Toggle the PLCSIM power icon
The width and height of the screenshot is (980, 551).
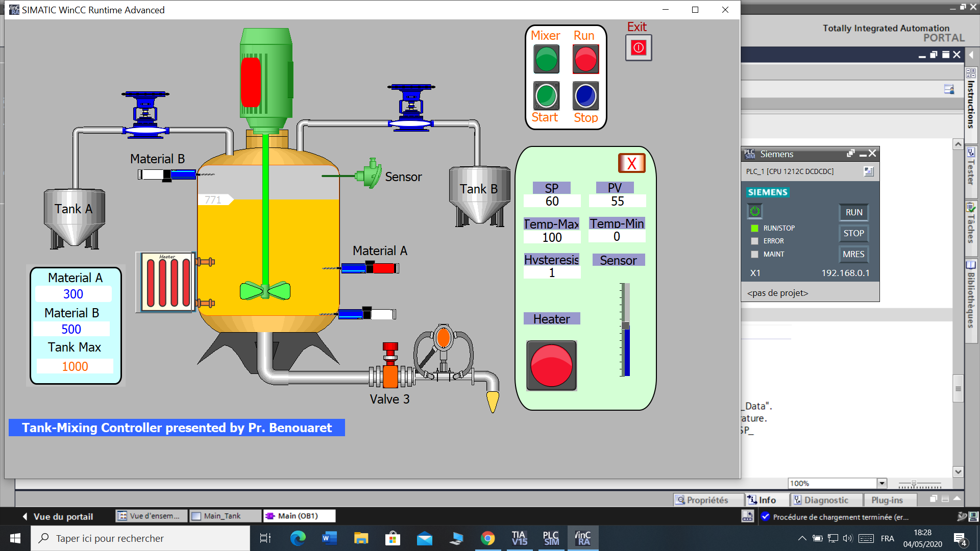(x=755, y=211)
